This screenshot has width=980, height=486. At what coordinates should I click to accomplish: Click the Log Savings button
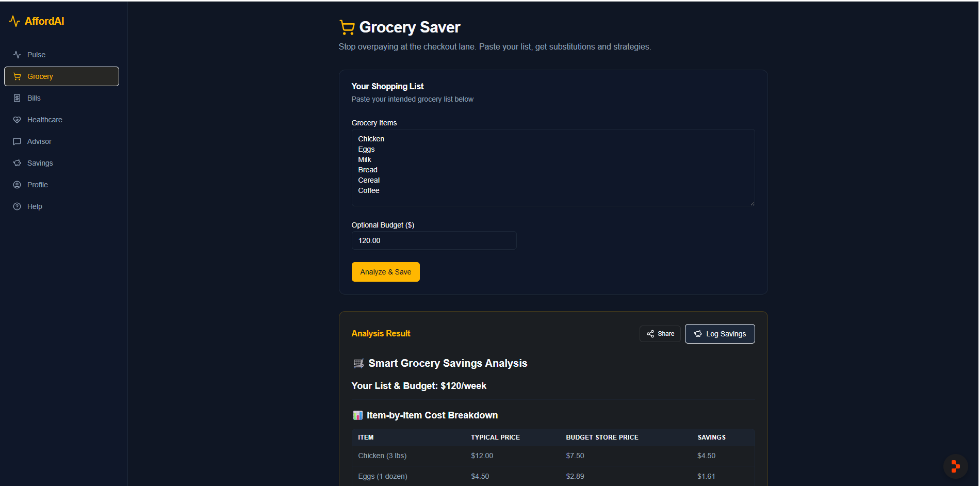click(x=720, y=334)
